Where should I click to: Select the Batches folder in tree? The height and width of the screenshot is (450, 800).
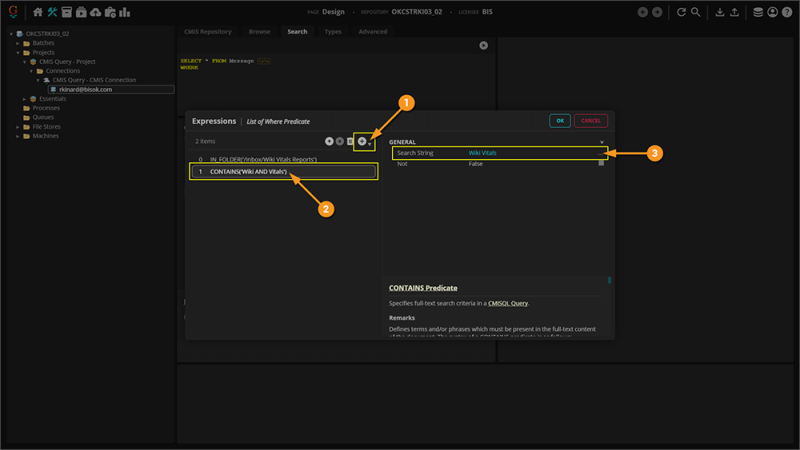pos(43,43)
